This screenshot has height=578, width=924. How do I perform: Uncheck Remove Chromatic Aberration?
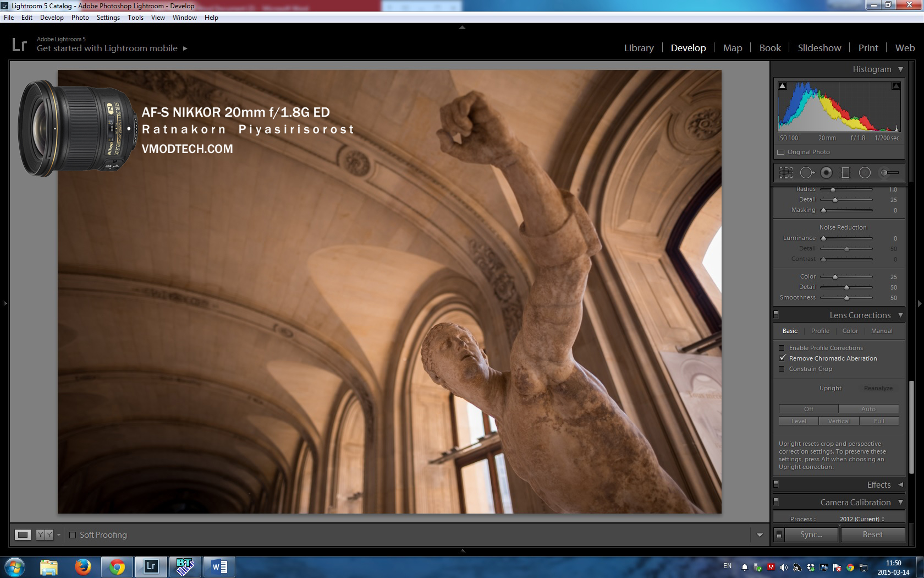coord(782,358)
